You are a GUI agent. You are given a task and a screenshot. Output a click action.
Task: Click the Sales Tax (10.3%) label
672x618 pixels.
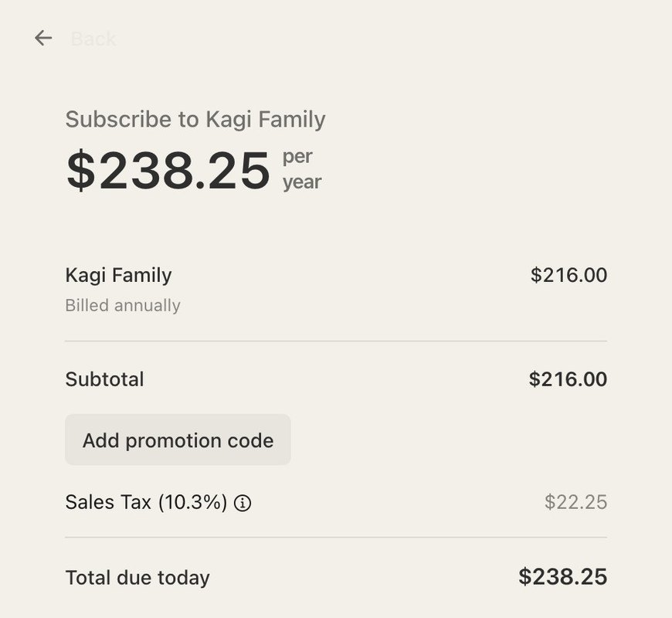146,502
